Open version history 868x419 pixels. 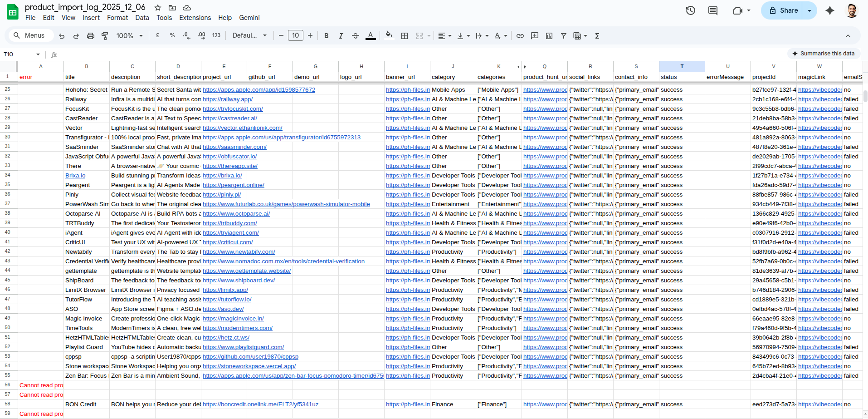(x=691, y=10)
